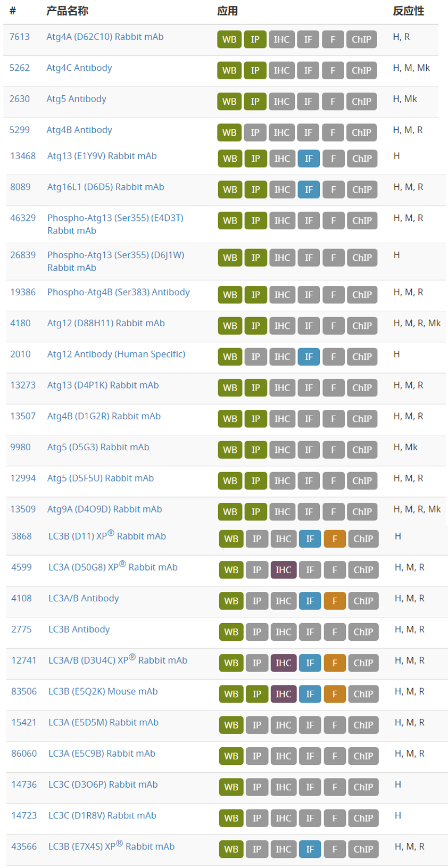
Task: Click catalog number 83506
Action: 24,691
